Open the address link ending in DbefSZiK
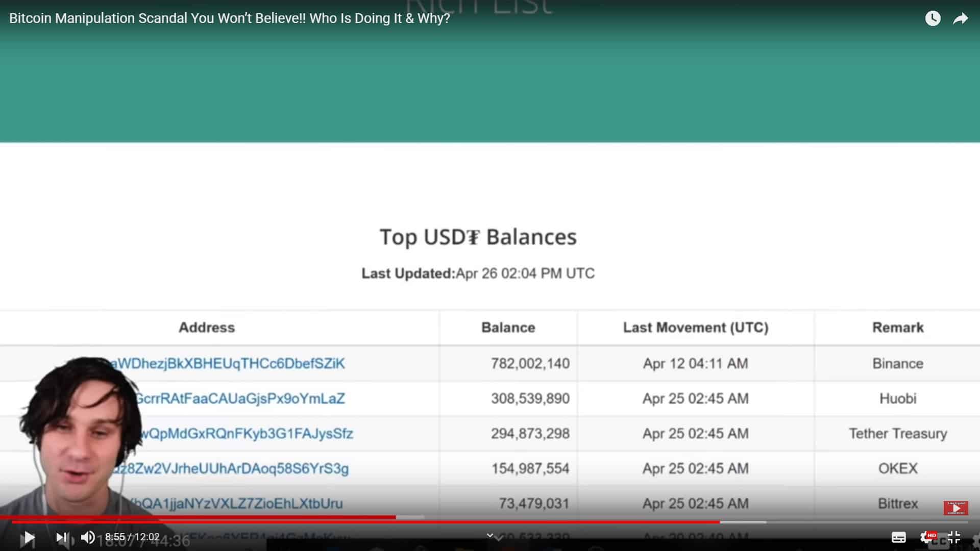 point(227,364)
